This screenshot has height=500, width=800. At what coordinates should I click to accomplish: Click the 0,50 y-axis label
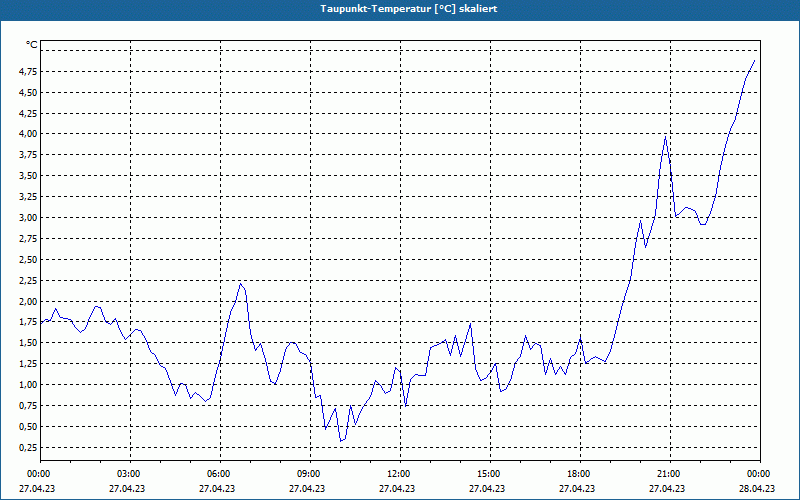click(x=28, y=427)
